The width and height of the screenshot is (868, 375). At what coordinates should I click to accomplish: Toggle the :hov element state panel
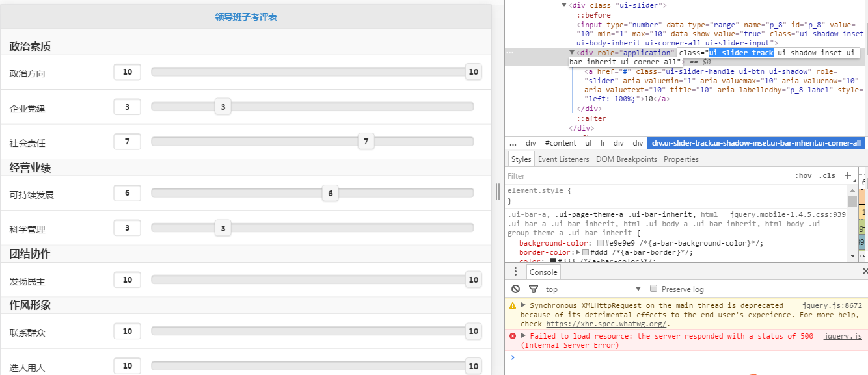[804, 176]
